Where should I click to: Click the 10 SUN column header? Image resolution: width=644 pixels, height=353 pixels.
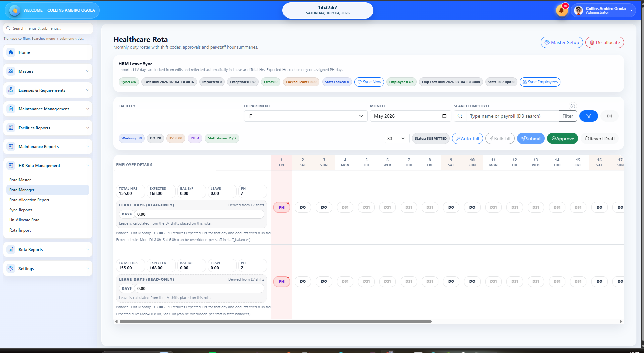[472, 162]
